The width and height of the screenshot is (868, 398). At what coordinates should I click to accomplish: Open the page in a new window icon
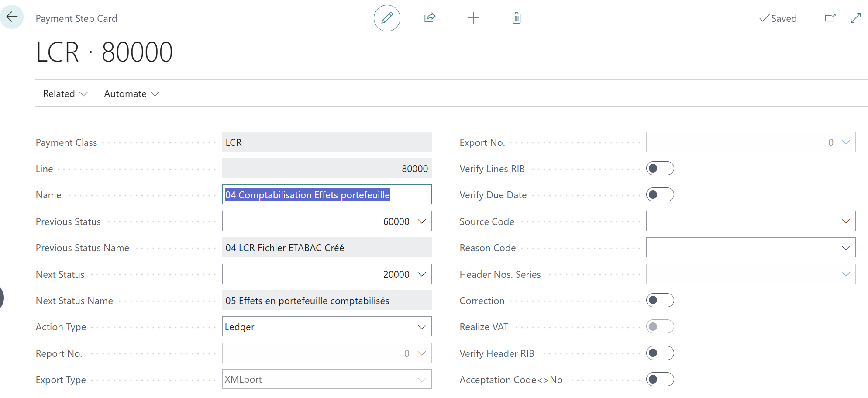pos(830,18)
